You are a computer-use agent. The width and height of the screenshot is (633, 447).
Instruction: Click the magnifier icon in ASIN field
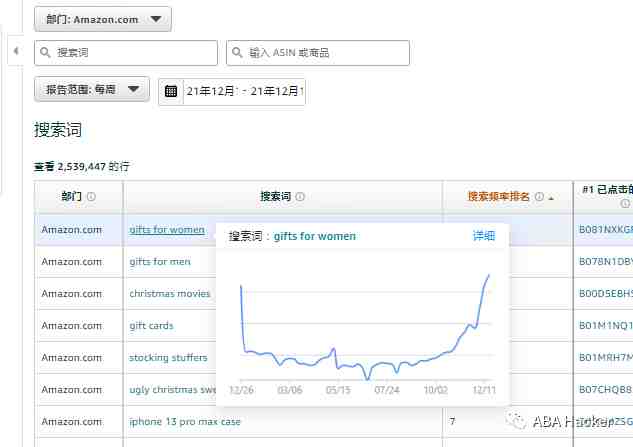[x=237, y=52]
